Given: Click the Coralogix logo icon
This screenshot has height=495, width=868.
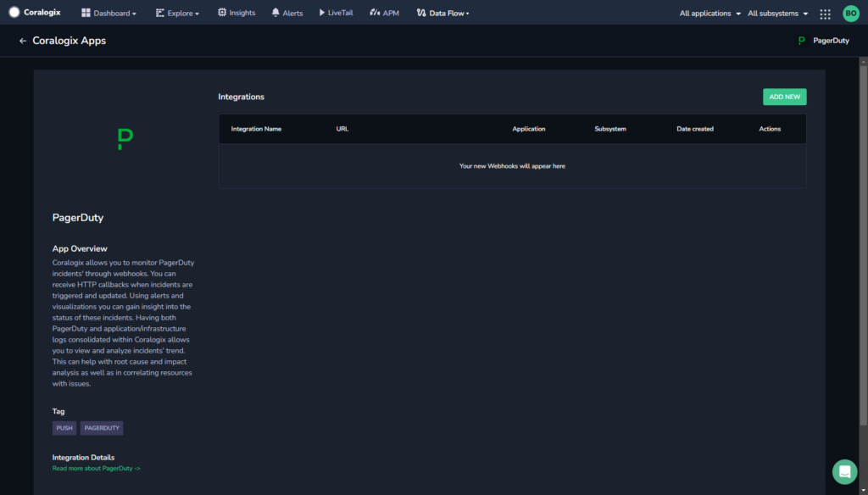Looking at the screenshot, I should pyautogui.click(x=14, y=12).
